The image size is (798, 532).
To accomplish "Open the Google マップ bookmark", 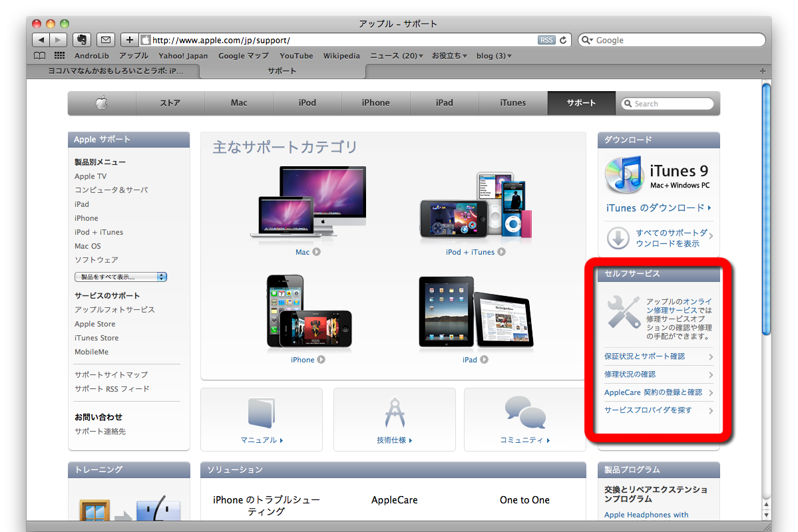I will pyautogui.click(x=244, y=56).
